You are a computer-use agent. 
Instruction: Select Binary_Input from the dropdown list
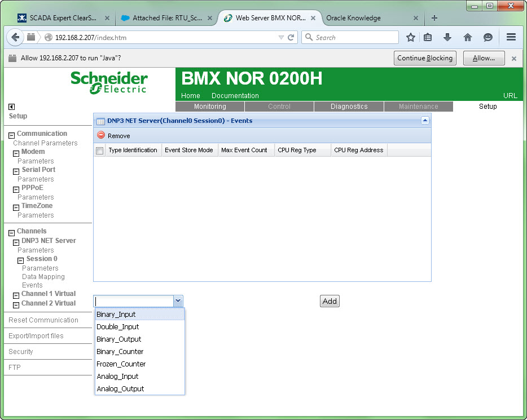(140, 314)
